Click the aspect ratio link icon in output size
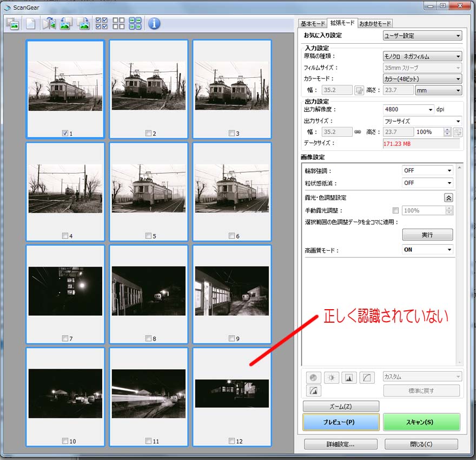 click(358, 132)
